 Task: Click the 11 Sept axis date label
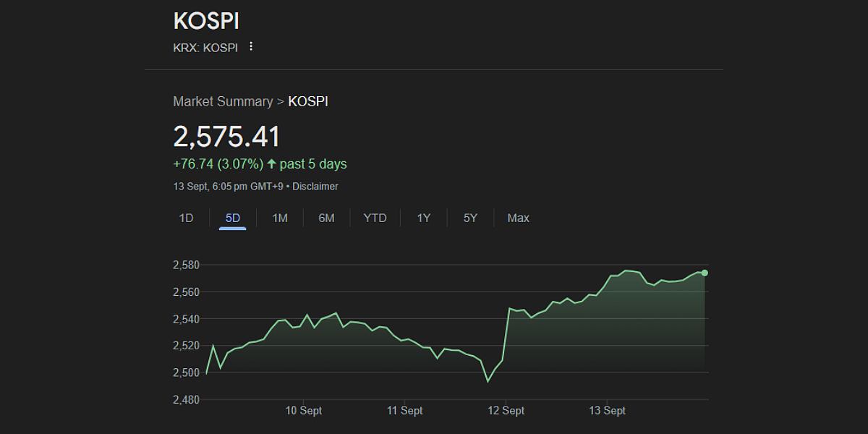[x=404, y=411]
